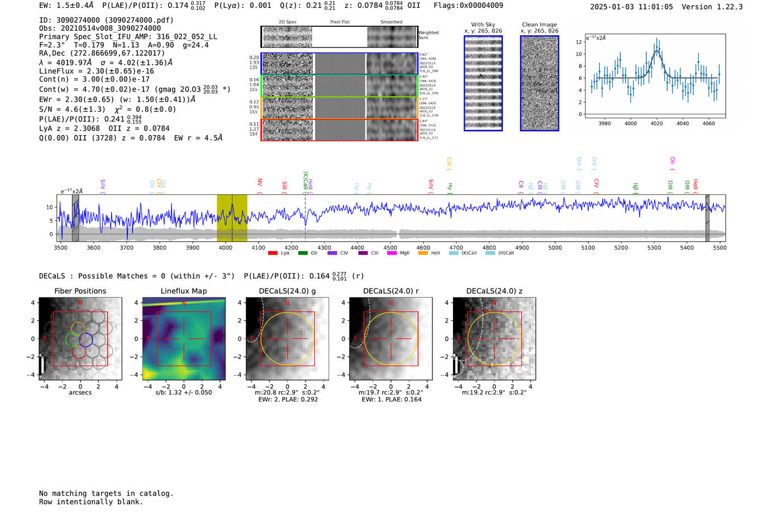Screen dimensions: 782x532
Task: Click the 'EWr: 1. PLAE: 0.164' caption
Action: [x=391, y=400]
